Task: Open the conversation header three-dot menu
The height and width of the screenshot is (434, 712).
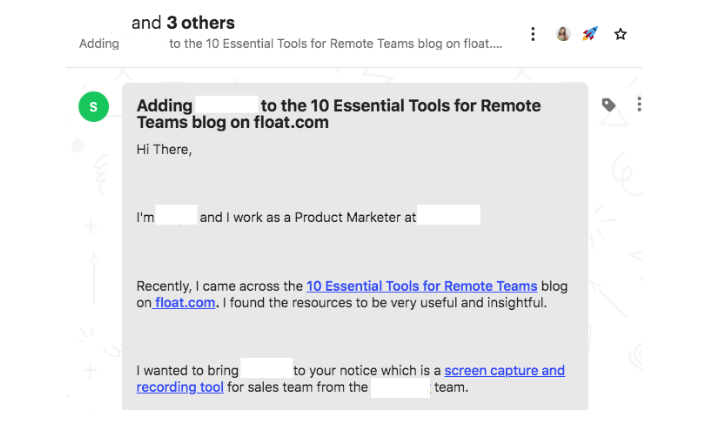Action: (533, 34)
